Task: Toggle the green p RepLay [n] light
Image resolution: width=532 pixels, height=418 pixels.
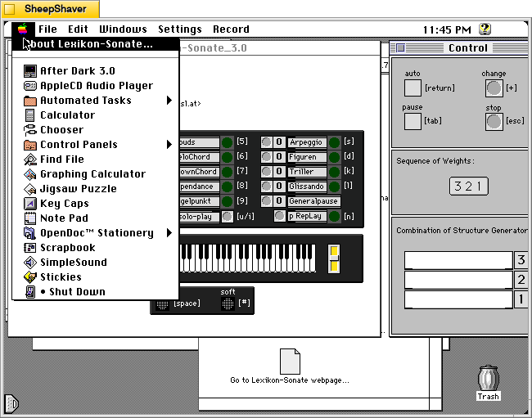Action: [334, 216]
